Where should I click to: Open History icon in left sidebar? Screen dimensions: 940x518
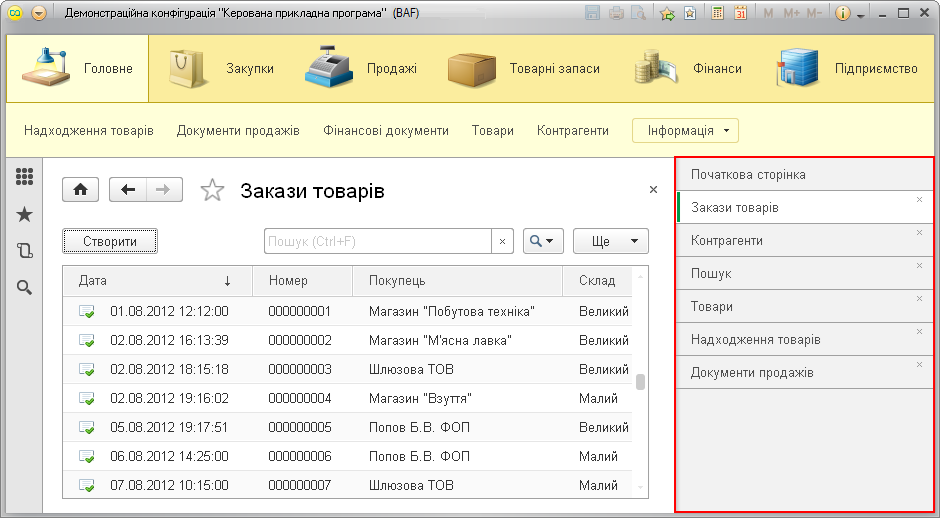pos(25,251)
